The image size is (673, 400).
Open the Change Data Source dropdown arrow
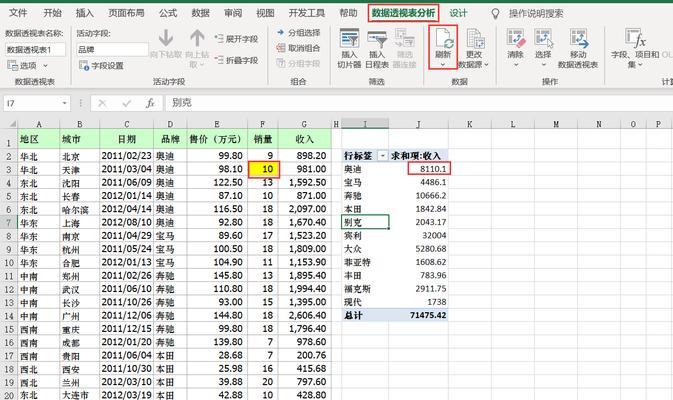(486, 65)
